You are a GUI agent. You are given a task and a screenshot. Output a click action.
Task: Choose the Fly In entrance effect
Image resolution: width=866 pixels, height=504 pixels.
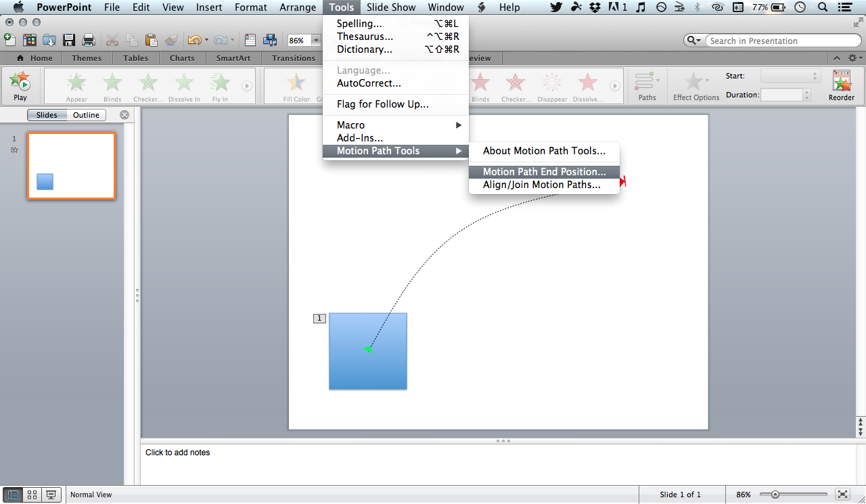click(x=219, y=84)
